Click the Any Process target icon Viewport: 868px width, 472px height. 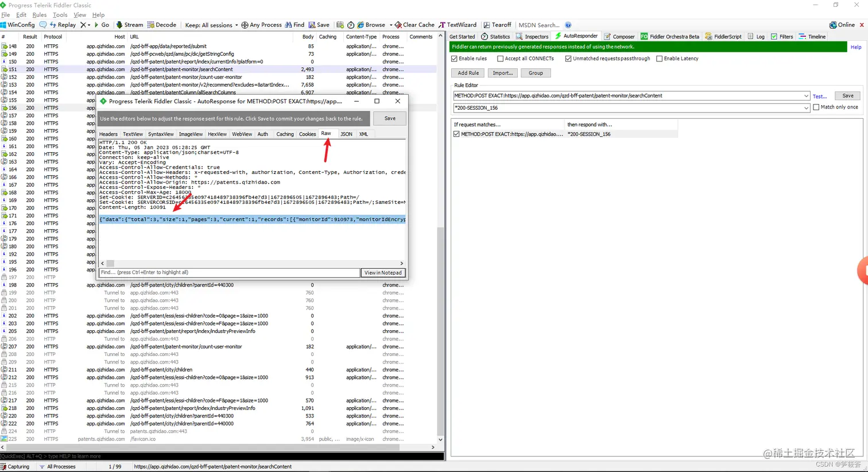245,25
